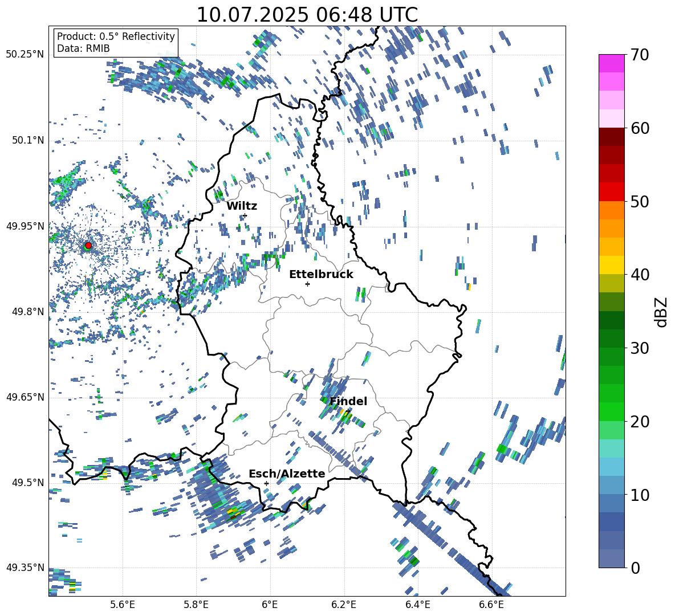The image size is (675, 616).
Task: Click the dark red colorbar swatch below 60
Action: point(611,137)
